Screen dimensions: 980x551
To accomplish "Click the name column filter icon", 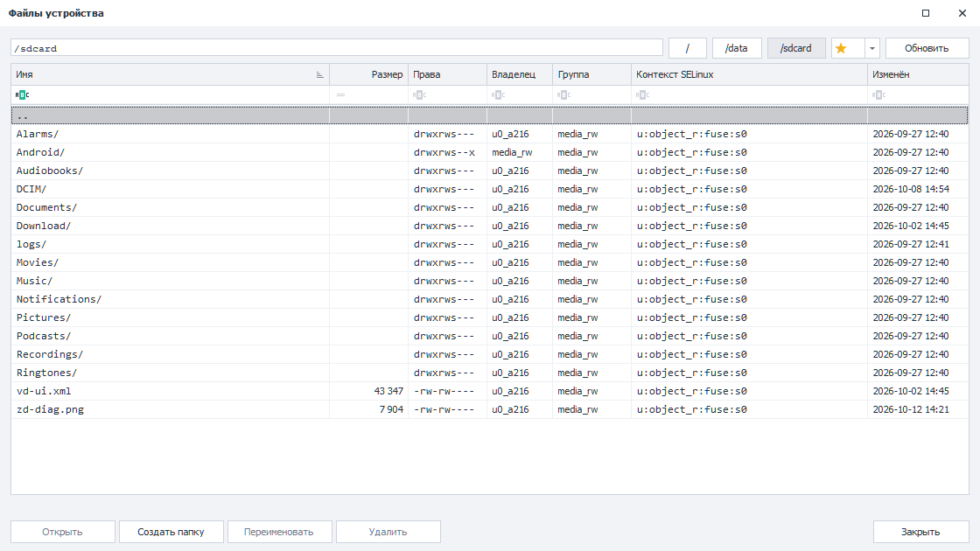I will pyautogui.click(x=23, y=95).
